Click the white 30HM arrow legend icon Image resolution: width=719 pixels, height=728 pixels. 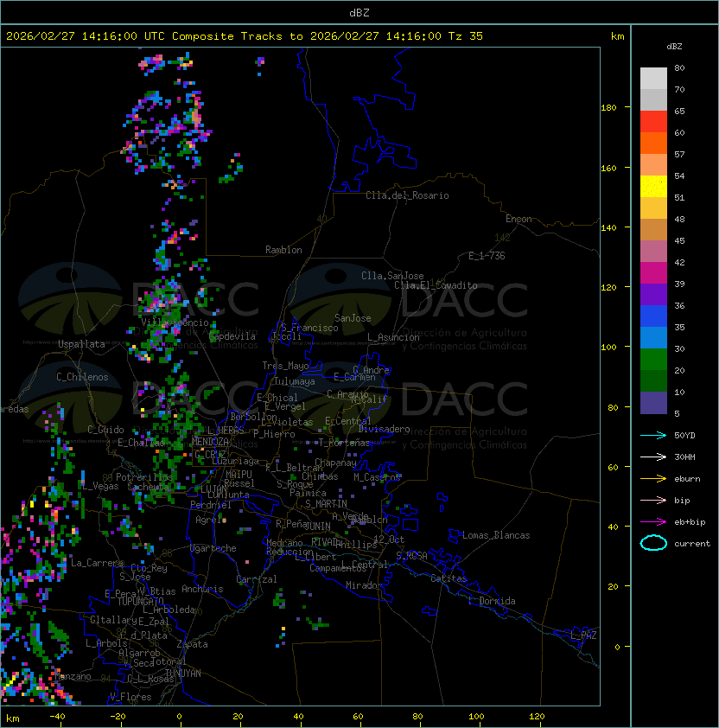tap(653, 457)
